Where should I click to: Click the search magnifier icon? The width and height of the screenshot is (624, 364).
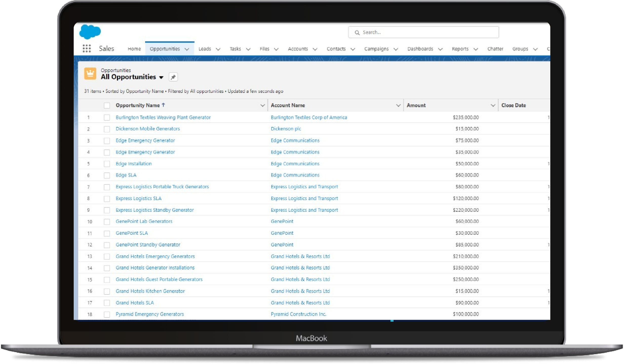pyautogui.click(x=357, y=33)
